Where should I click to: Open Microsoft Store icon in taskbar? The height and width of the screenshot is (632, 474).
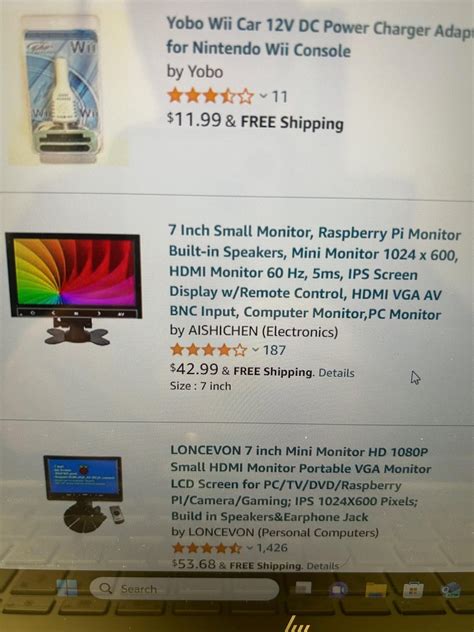pos(413,590)
